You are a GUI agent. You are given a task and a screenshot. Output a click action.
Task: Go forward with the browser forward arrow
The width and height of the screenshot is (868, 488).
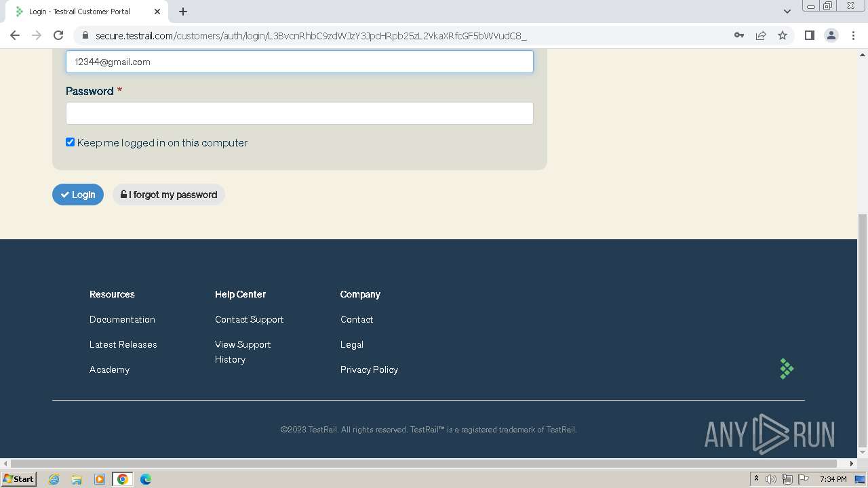click(37, 35)
